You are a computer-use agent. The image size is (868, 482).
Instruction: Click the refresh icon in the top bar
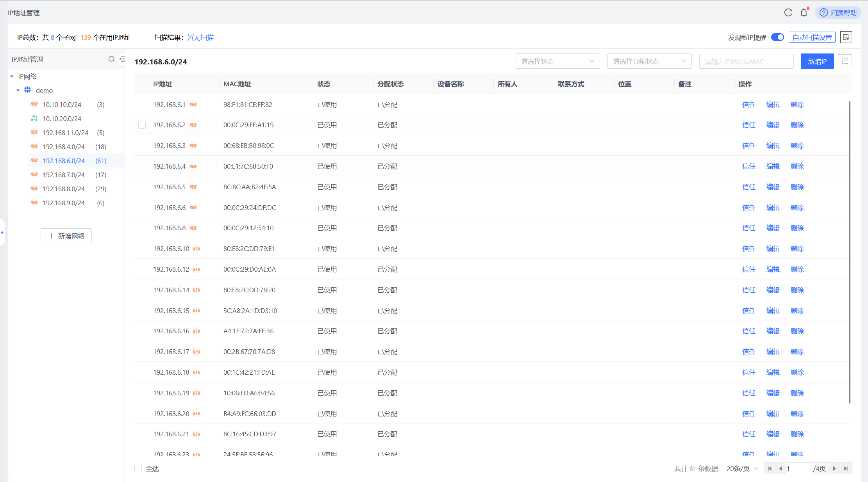pos(788,12)
